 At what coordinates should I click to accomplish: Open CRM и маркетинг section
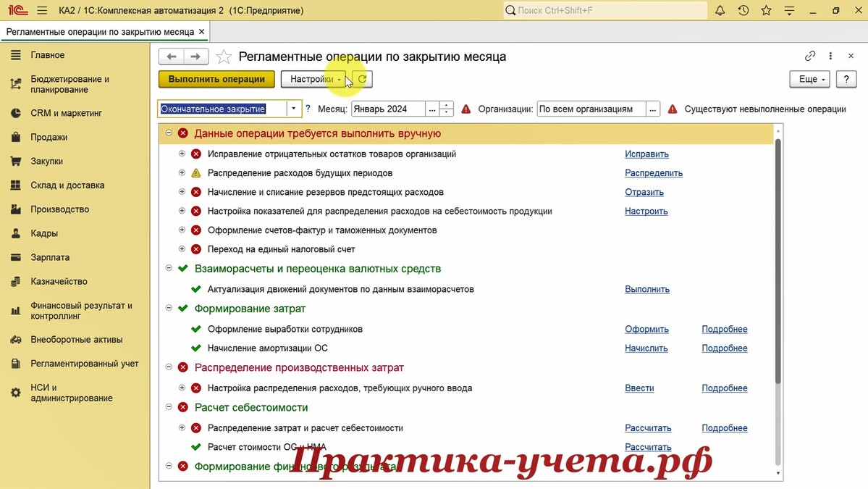(75, 113)
